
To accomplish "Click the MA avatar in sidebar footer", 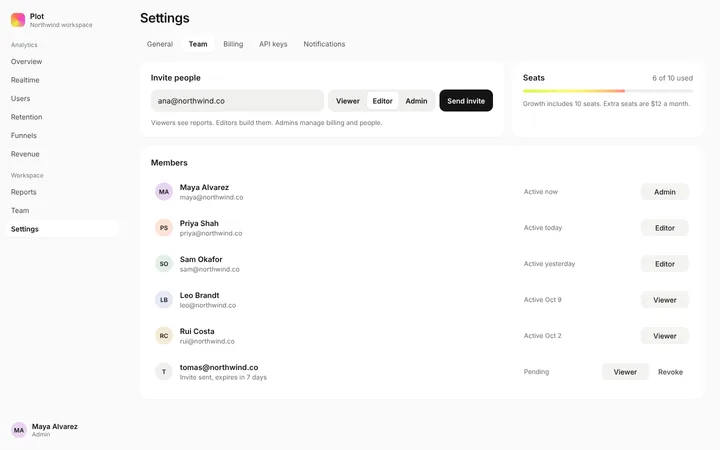I will pos(19,430).
